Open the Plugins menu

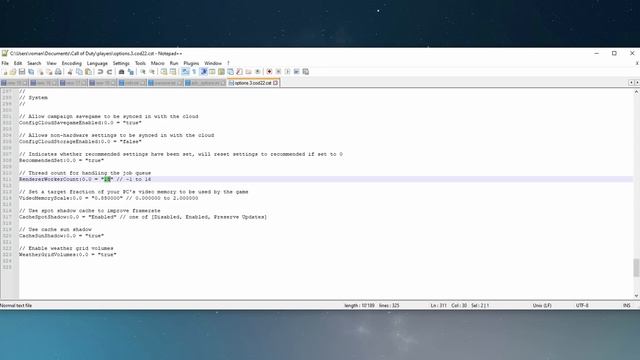tap(191, 63)
